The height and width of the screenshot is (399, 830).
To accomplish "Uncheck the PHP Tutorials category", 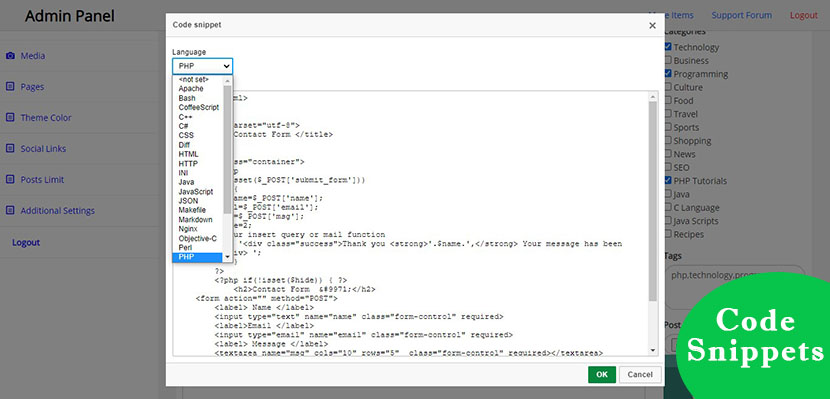I will [x=668, y=180].
